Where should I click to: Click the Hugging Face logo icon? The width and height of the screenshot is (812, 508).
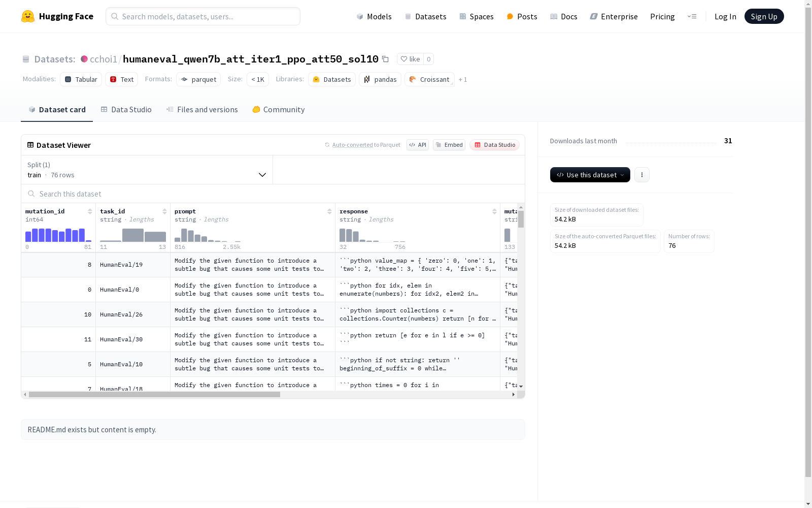(28, 16)
